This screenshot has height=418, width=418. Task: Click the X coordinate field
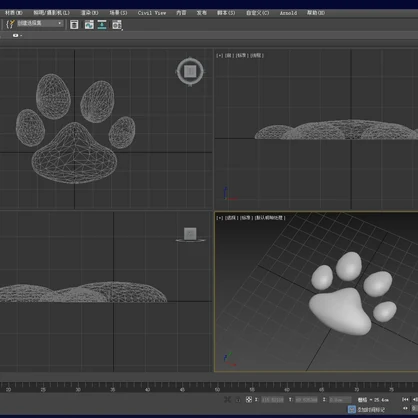pos(273,399)
